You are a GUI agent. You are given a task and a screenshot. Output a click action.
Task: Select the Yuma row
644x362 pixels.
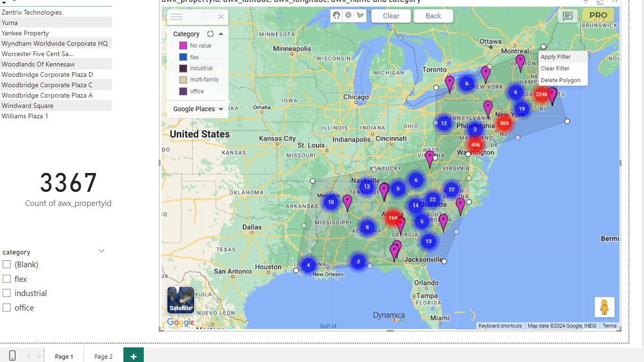point(56,23)
